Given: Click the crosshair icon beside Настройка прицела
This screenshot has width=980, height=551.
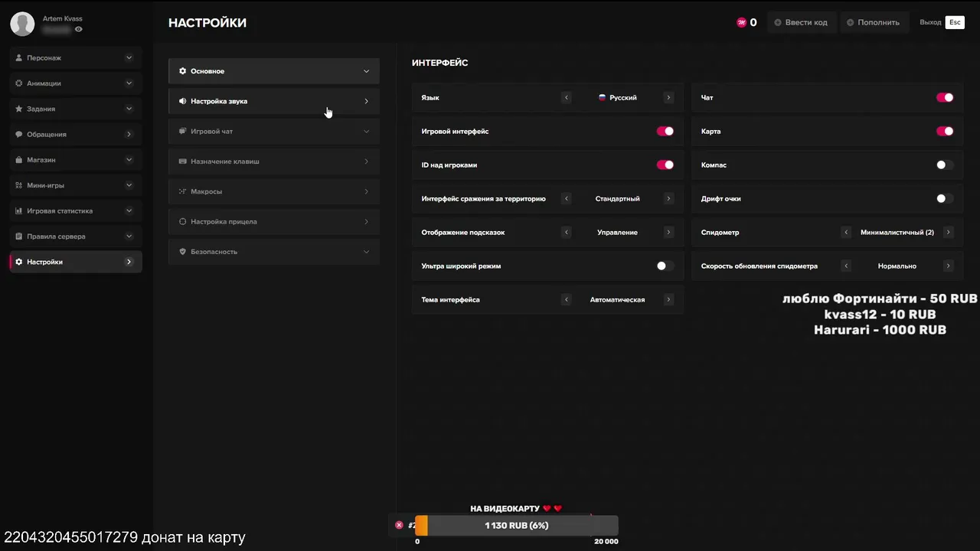Looking at the screenshot, I should (x=183, y=222).
